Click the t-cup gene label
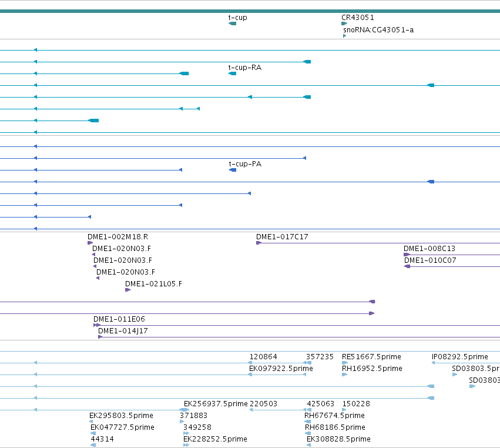500x448 pixels. (x=238, y=18)
